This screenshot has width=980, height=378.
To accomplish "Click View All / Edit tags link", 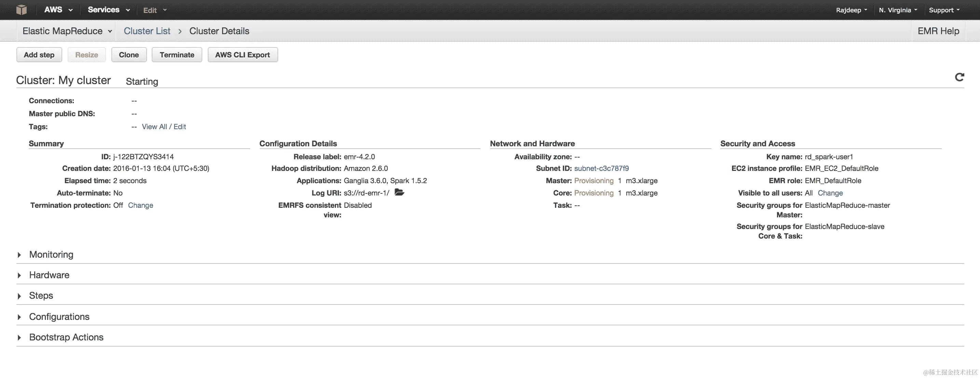I will (x=164, y=127).
